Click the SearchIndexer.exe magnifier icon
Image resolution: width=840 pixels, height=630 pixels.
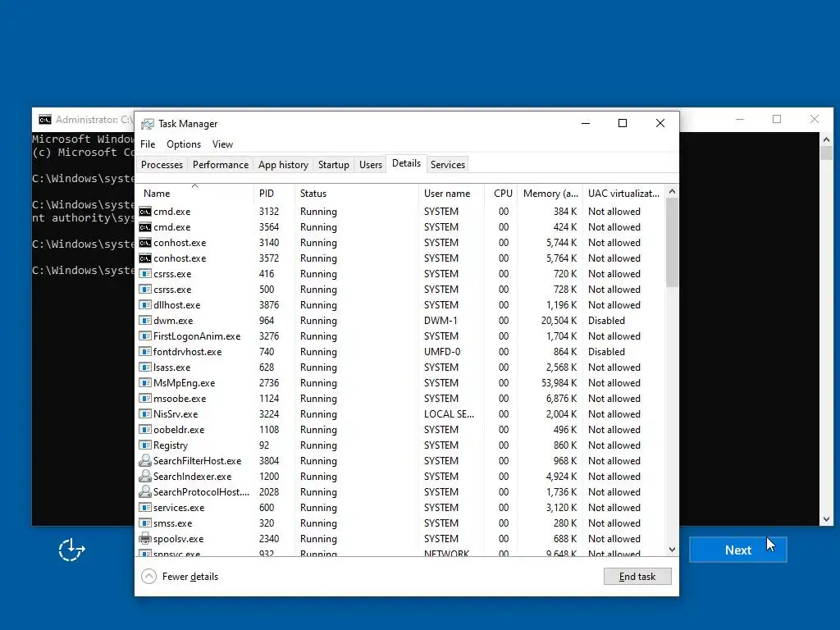(144, 476)
